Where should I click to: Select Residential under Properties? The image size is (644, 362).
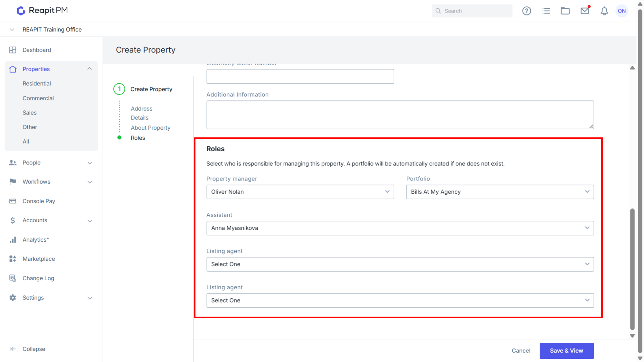(37, 84)
